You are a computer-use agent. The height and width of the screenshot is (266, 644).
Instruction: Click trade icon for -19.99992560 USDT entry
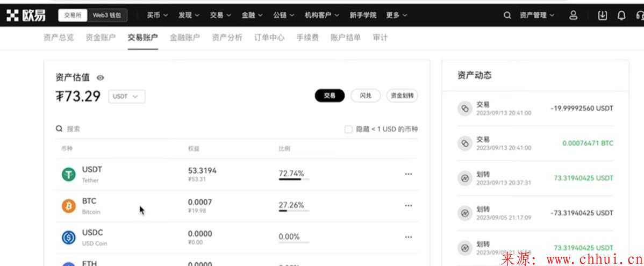pyautogui.click(x=465, y=109)
